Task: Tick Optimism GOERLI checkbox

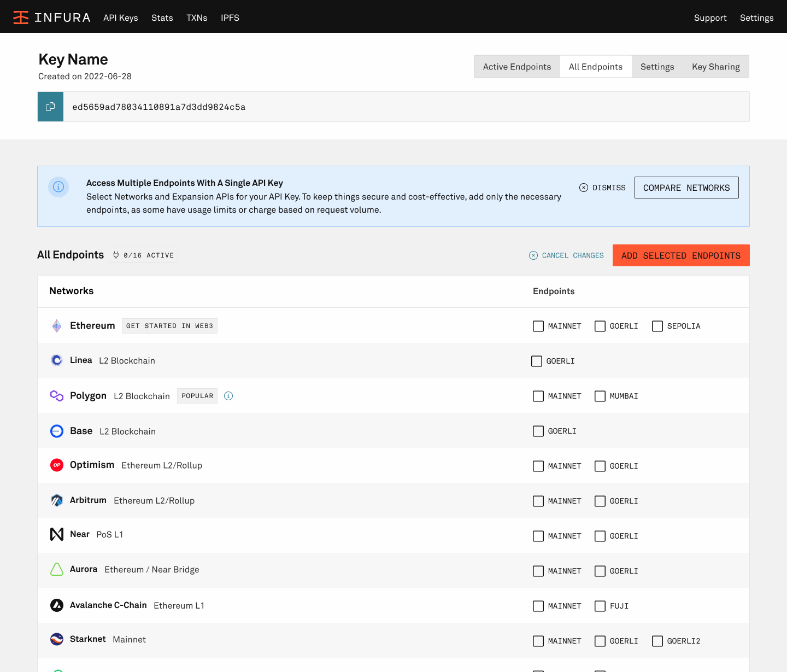Action: coord(600,466)
